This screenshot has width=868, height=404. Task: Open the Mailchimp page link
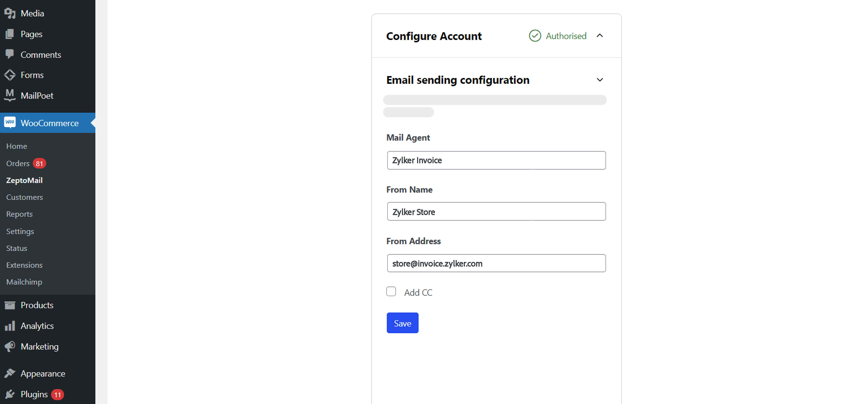[x=24, y=282]
